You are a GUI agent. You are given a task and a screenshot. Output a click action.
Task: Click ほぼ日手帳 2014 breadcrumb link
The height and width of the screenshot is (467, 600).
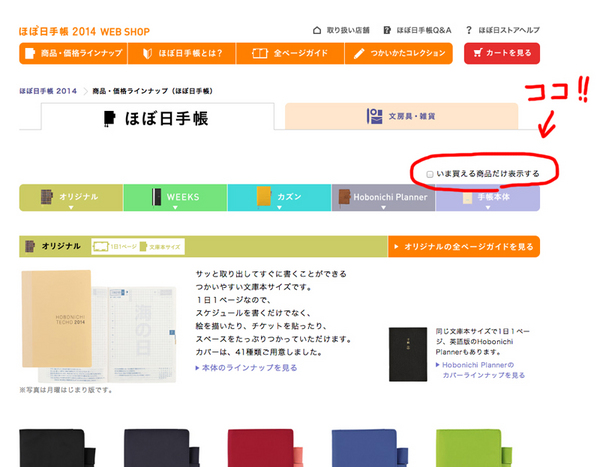click(47, 91)
